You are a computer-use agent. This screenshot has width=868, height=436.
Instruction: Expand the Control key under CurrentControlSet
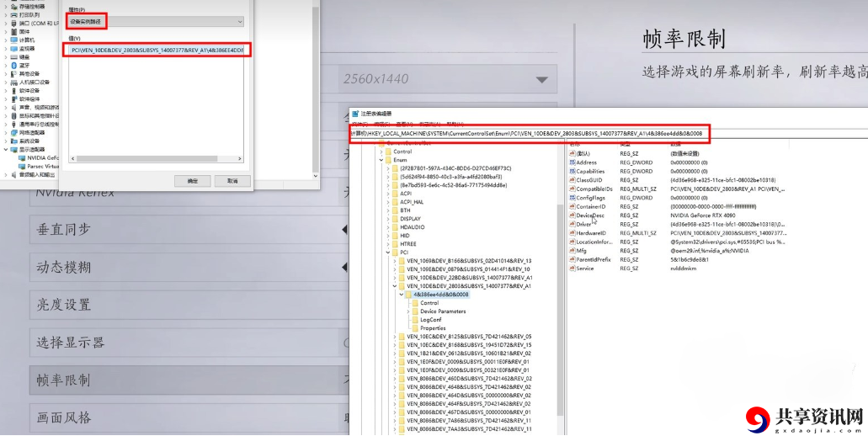coord(381,152)
